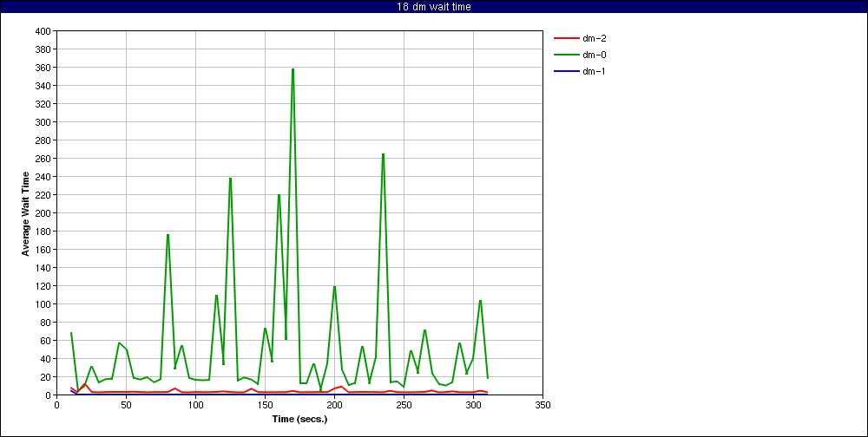Screen dimensions: 868x437
Task: Click the 60 y-axis tick label
Action: (46, 340)
